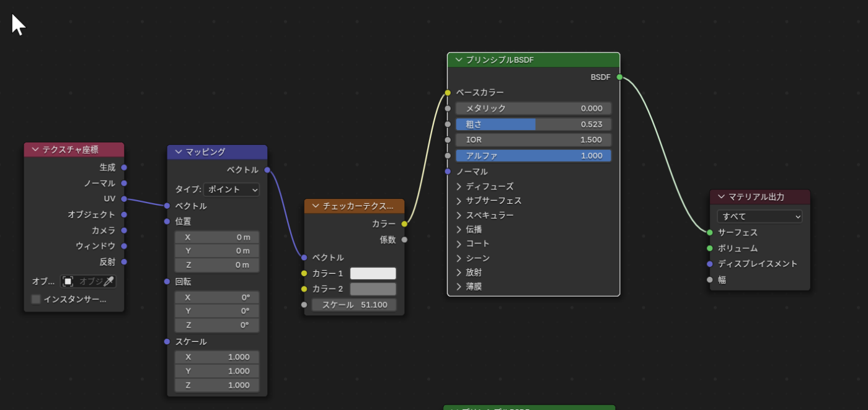Click the 位置 X field showing 0 m

pyautogui.click(x=217, y=237)
